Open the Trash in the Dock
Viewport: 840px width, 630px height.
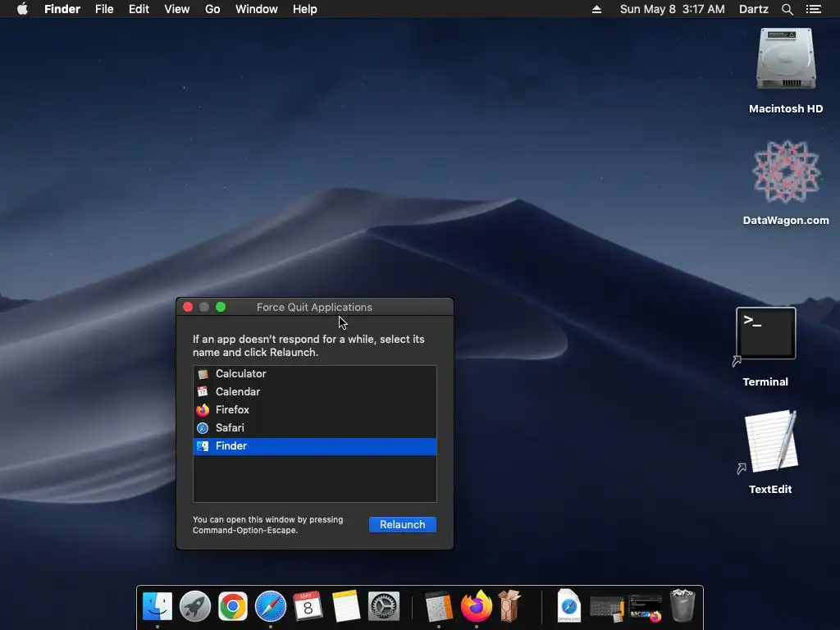pos(682,606)
